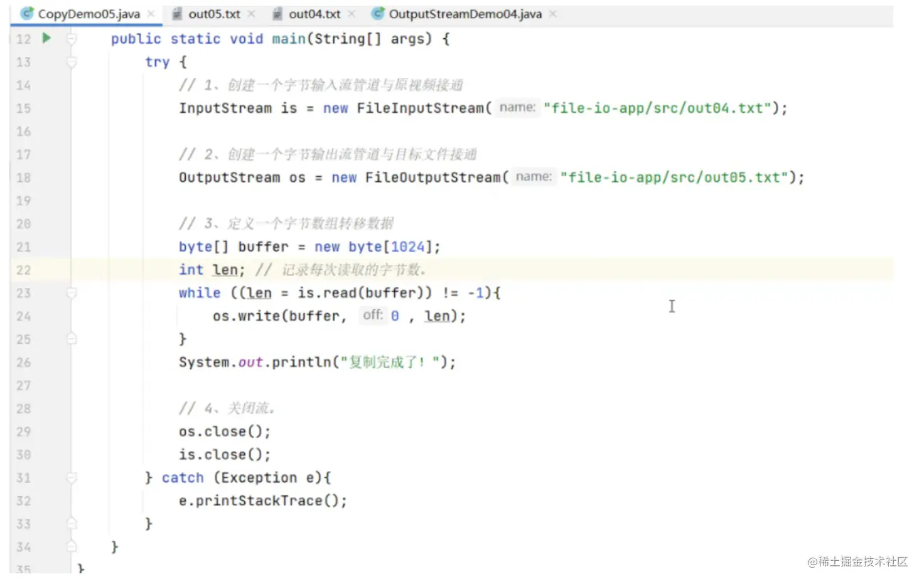Click line number 15 in the gutter
Screen dimensions: 924x584
(x=23, y=109)
